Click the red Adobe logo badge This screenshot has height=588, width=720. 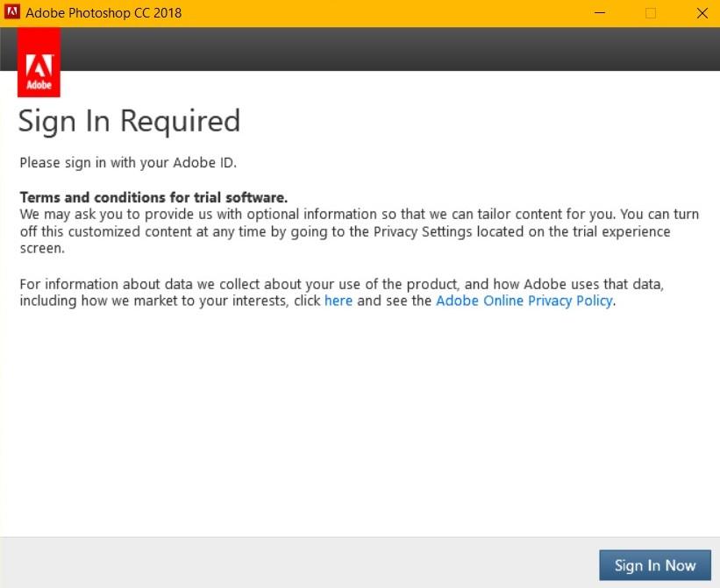(x=39, y=62)
